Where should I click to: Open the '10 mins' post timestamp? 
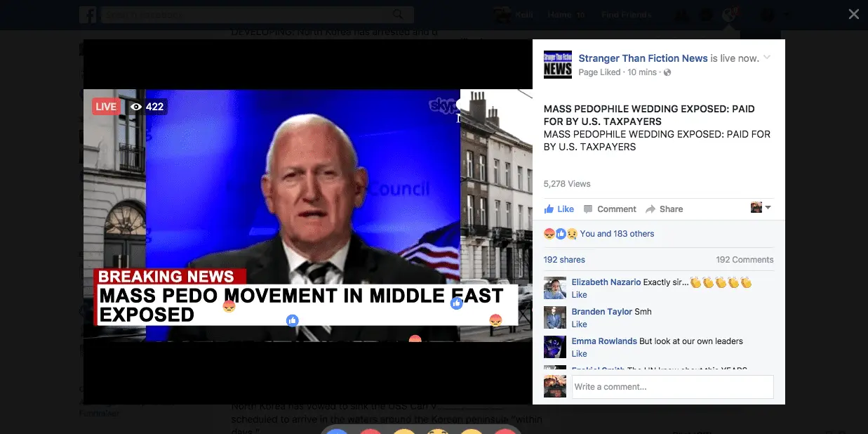pyautogui.click(x=642, y=72)
